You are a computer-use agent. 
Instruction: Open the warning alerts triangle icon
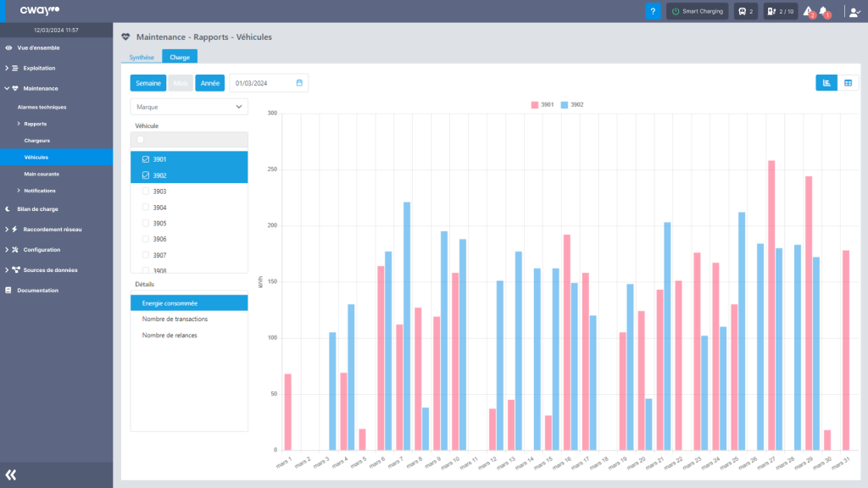pyautogui.click(x=808, y=12)
